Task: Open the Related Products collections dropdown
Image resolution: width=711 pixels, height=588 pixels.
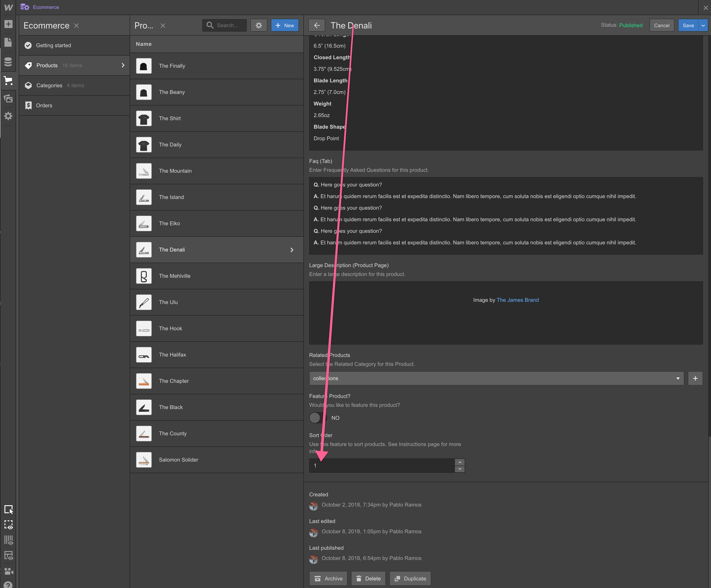Action: (x=496, y=378)
